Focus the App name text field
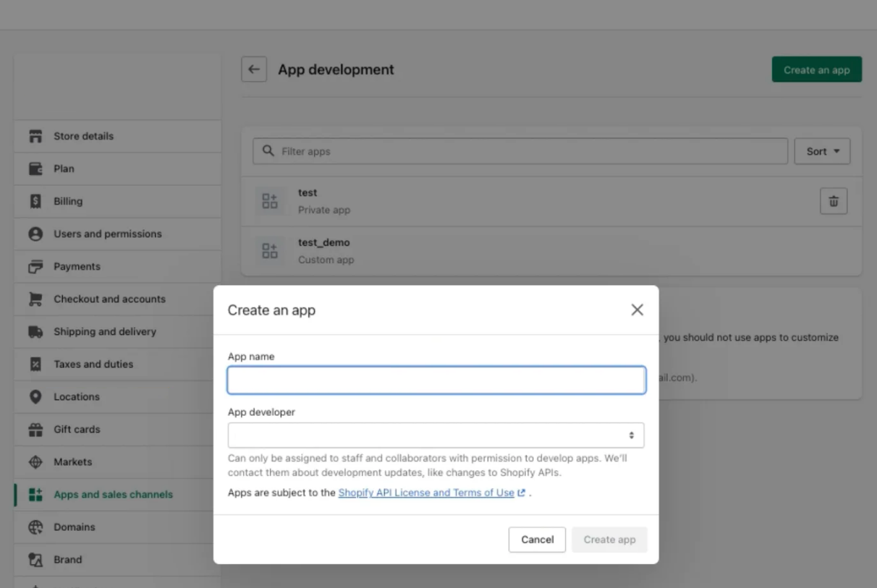This screenshot has width=877, height=588. pyautogui.click(x=436, y=380)
